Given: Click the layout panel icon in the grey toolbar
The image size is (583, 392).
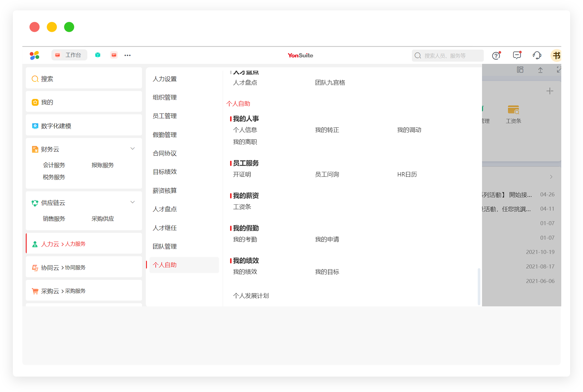Looking at the screenshot, I should click(520, 70).
